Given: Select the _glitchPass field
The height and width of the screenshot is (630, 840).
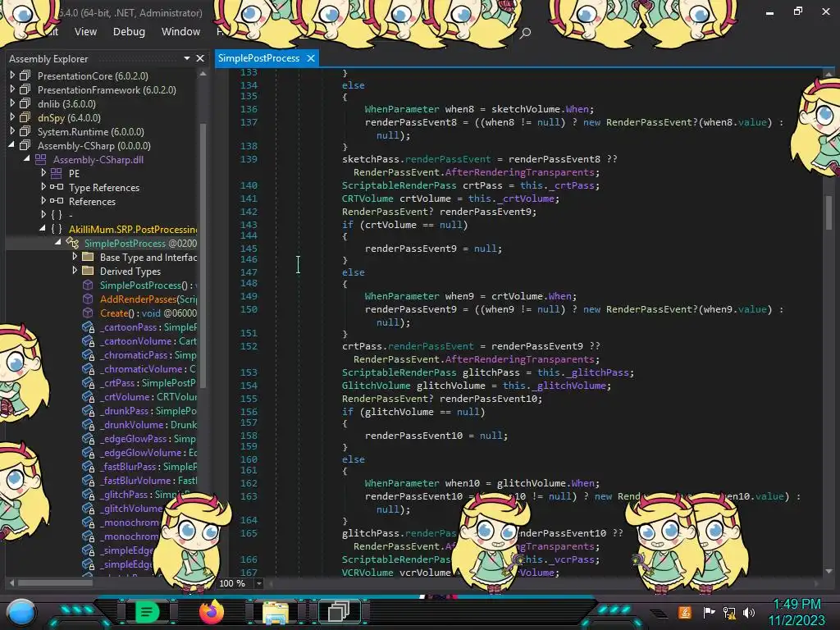Looking at the screenshot, I should (x=143, y=495).
